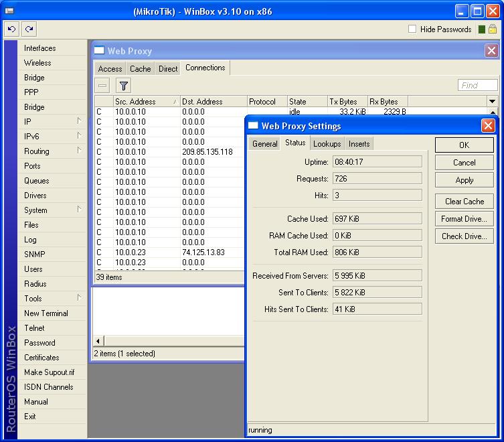The width and height of the screenshot is (504, 442).
Task: Click the Uptime value 08:40:17
Action: 377,162
